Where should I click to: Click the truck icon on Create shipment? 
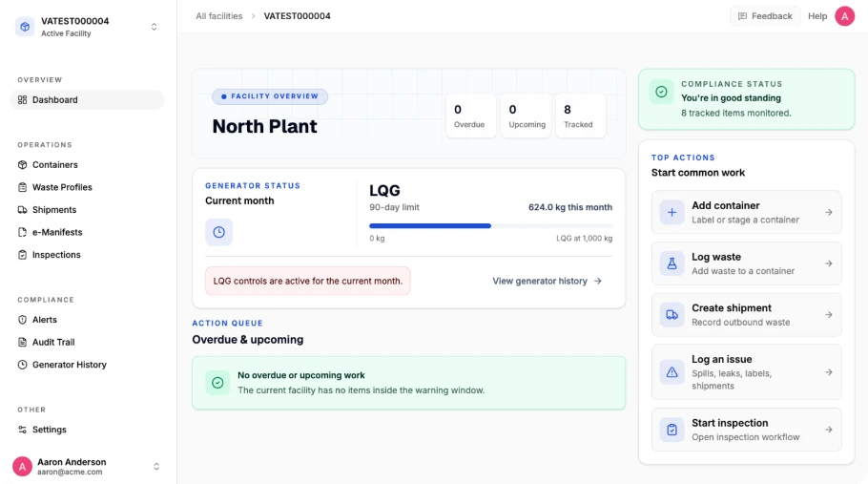click(672, 314)
